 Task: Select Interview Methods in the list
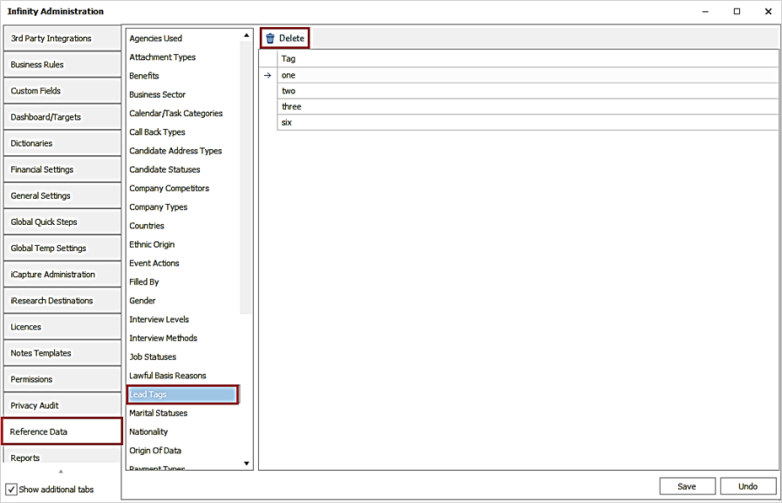[163, 338]
